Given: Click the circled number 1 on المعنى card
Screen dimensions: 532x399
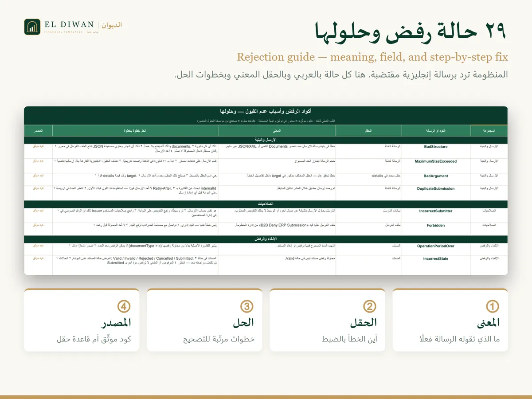Looking at the screenshot, I should (493, 306).
